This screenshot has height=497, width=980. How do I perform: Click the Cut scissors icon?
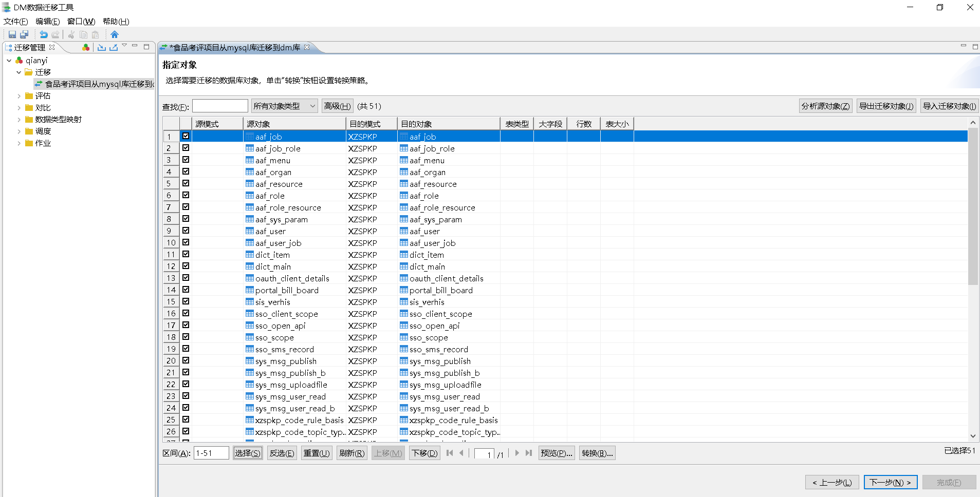[71, 34]
